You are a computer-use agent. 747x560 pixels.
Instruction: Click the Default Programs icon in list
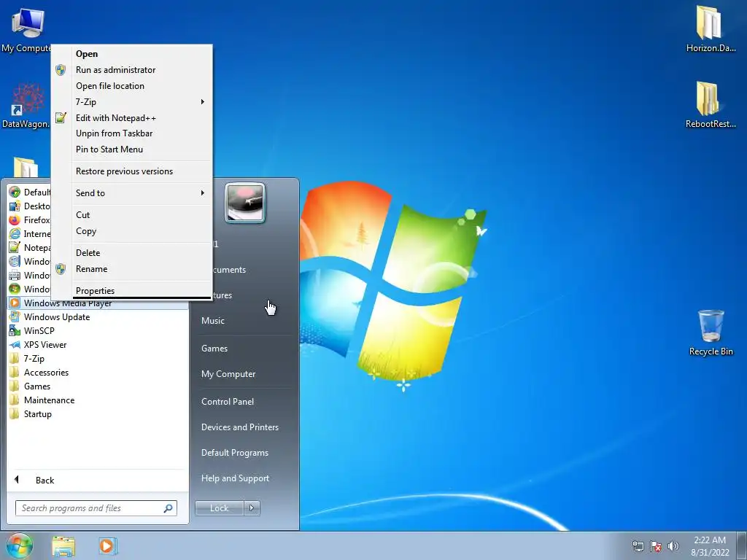[x=15, y=192]
